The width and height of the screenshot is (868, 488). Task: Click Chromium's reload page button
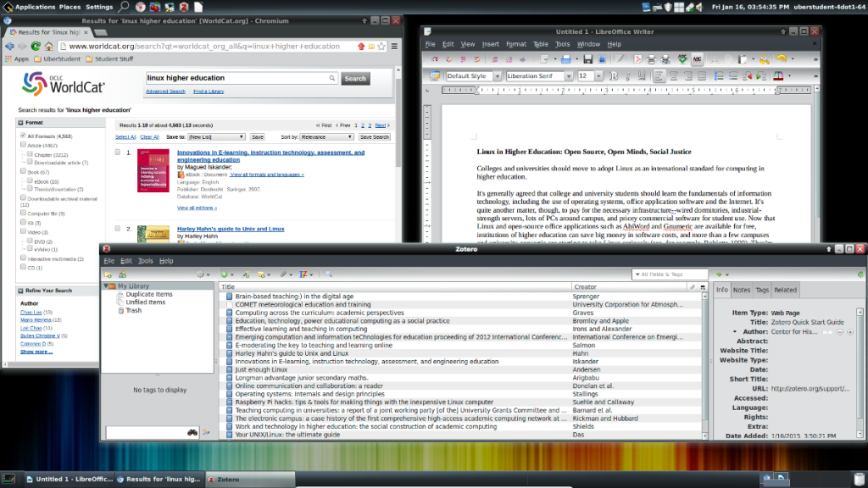[x=36, y=47]
